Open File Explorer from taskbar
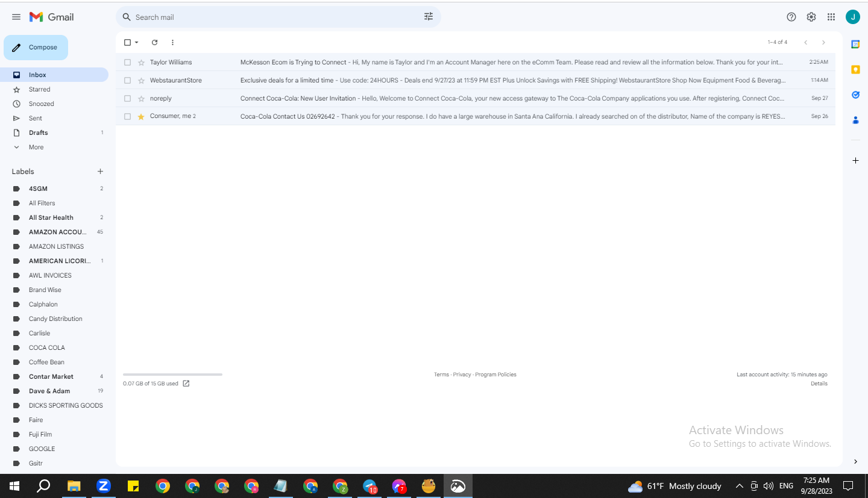Screen dimensions: 868x498 click(x=74, y=486)
